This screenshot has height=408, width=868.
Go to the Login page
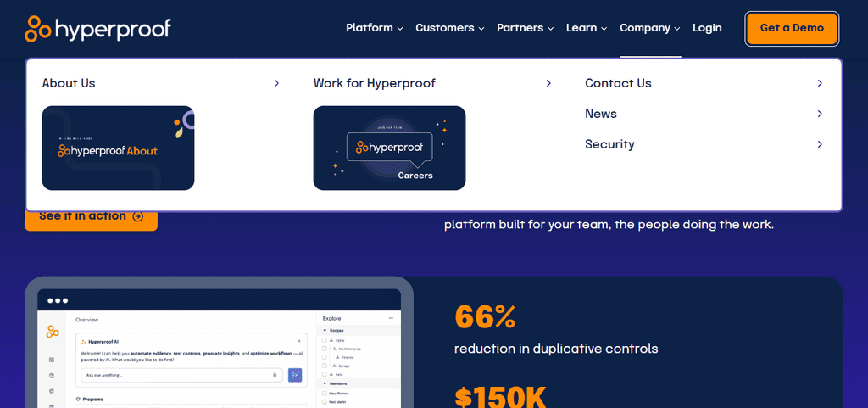(707, 28)
